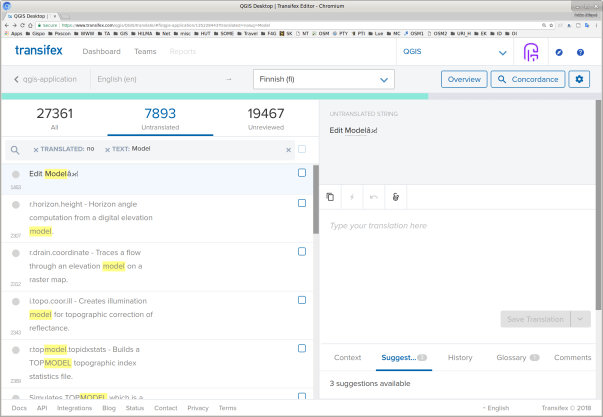Click the translation text input area

[460, 250]
